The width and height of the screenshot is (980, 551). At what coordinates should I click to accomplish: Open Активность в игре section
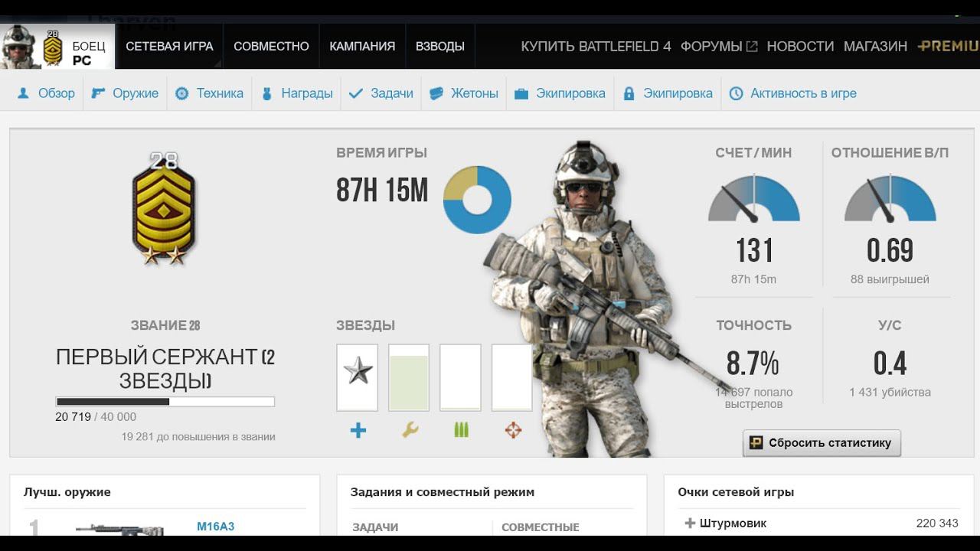803,93
